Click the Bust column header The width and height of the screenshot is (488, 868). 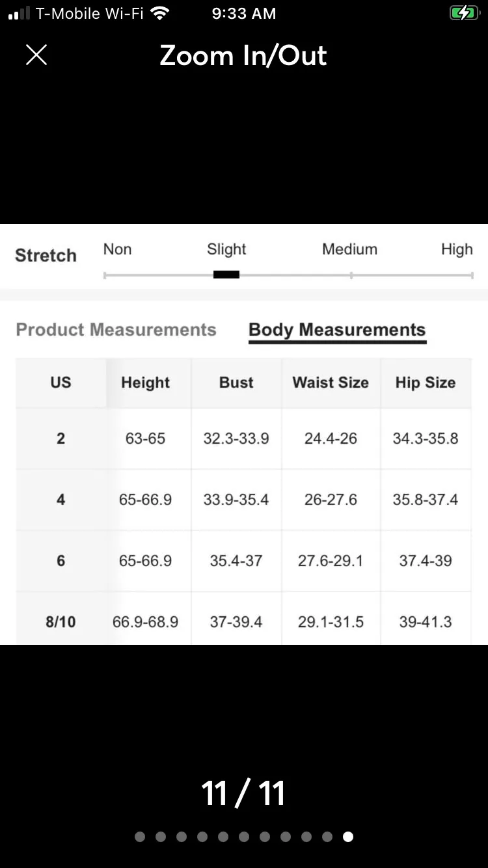236,383
